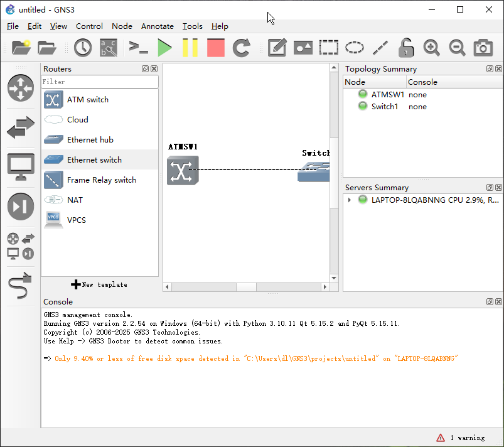Click the Node column header
Image resolution: width=504 pixels, height=447 pixels.
pyautogui.click(x=375, y=82)
